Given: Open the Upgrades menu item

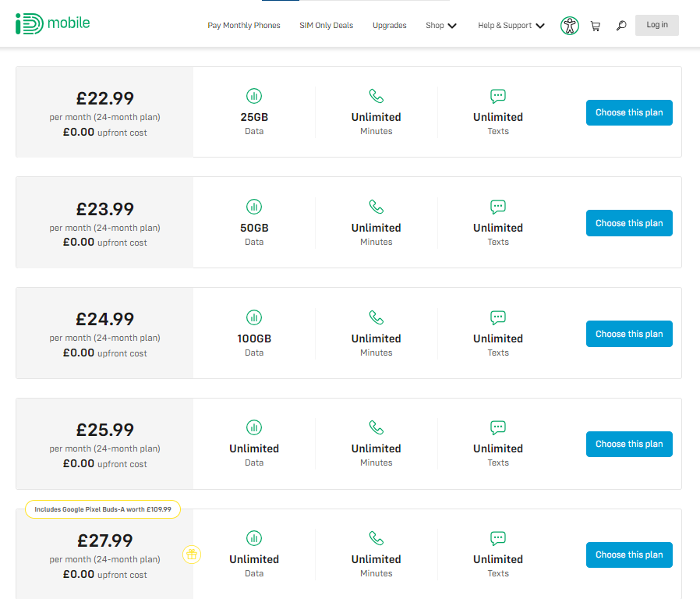Looking at the screenshot, I should coord(390,26).
